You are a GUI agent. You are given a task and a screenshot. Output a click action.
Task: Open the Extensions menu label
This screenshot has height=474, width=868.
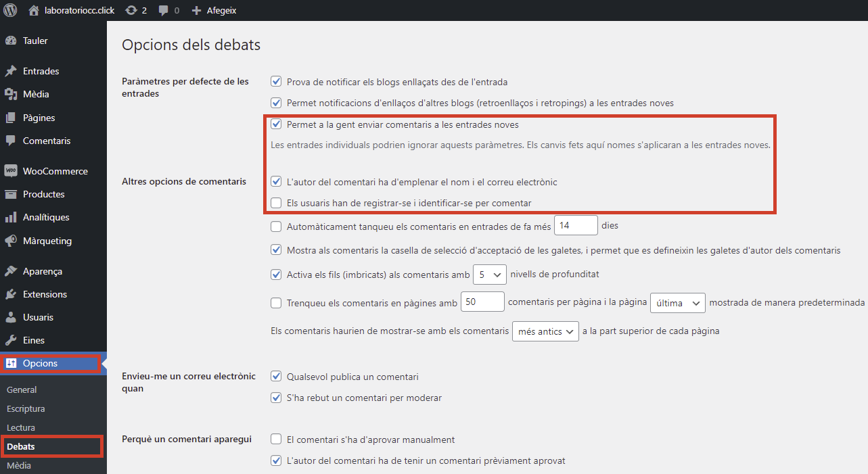[45, 294]
